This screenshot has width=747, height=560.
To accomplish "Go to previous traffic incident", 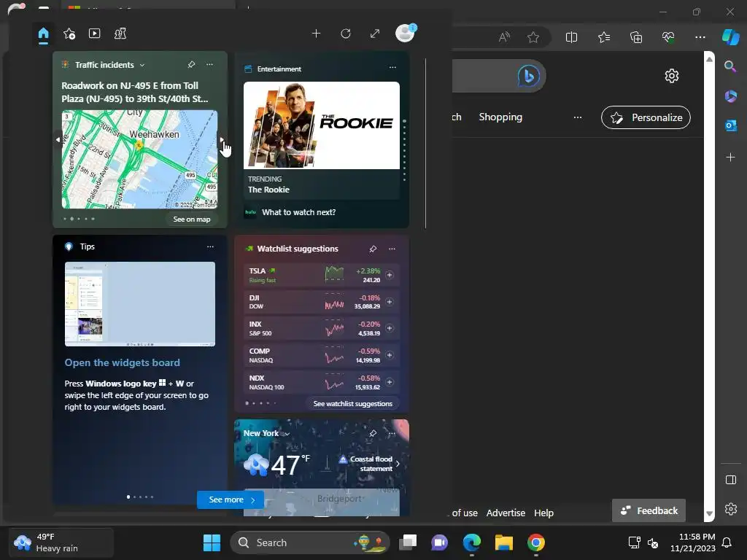I will coord(58,139).
